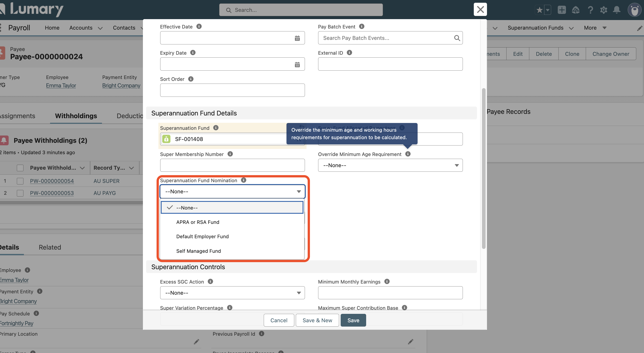Click inside the Super Membership Number field

click(x=232, y=165)
